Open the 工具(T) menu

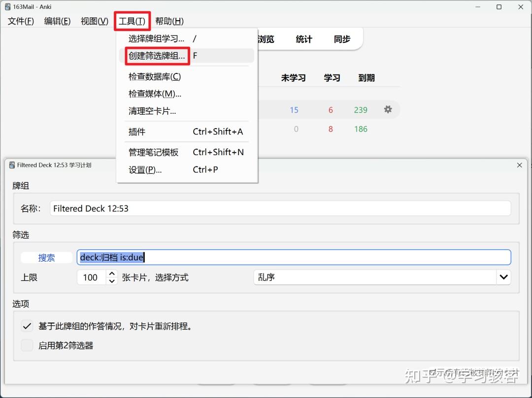click(132, 21)
